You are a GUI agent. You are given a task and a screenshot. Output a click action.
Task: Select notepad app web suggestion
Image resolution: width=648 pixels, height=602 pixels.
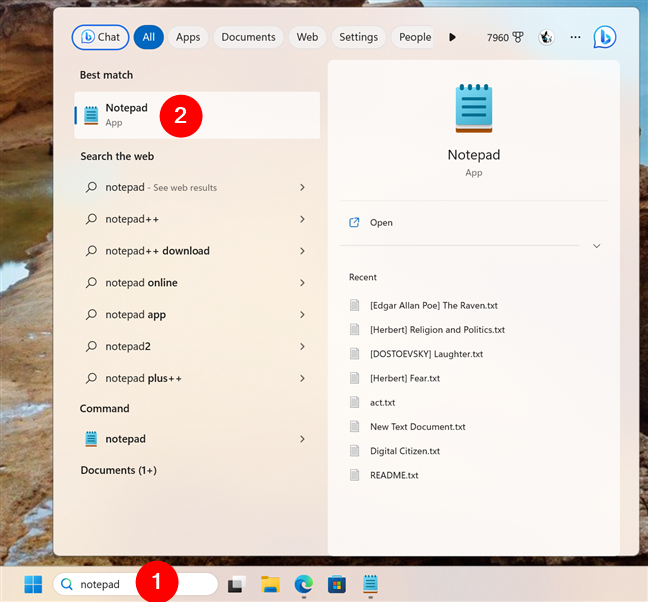tap(197, 314)
